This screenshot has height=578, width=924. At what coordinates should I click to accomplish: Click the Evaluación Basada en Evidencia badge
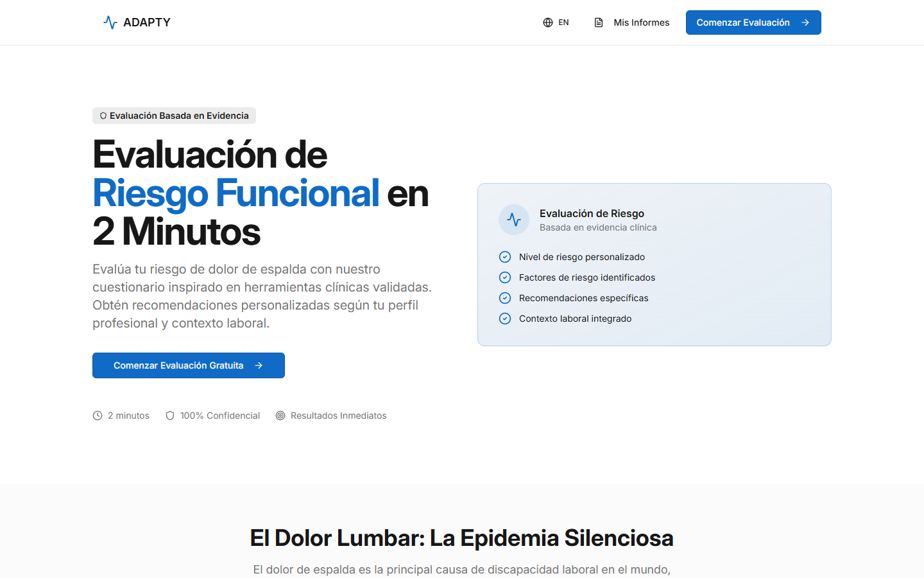click(174, 116)
